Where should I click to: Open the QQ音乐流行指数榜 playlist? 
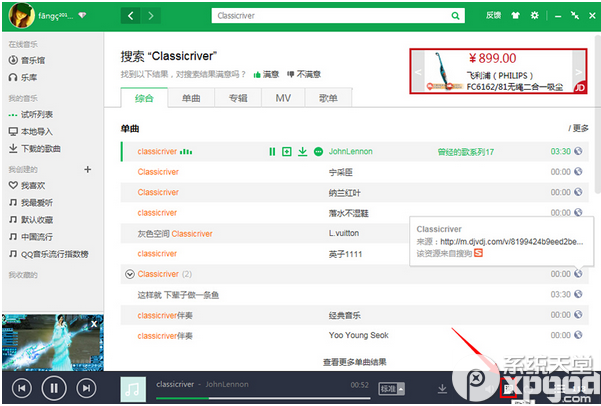click(49, 254)
